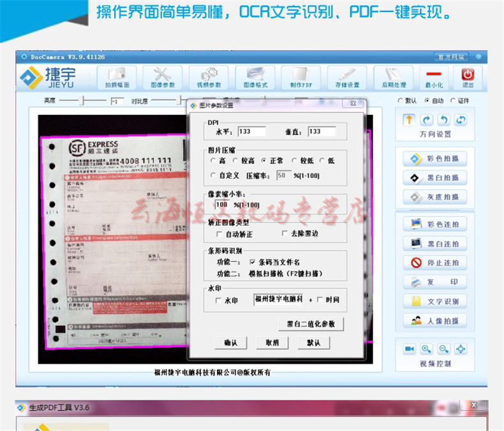The height and width of the screenshot is (431, 504).
Task: Click the watermark text field 福州捷宇电脑科
Action: (x=278, y=299)
